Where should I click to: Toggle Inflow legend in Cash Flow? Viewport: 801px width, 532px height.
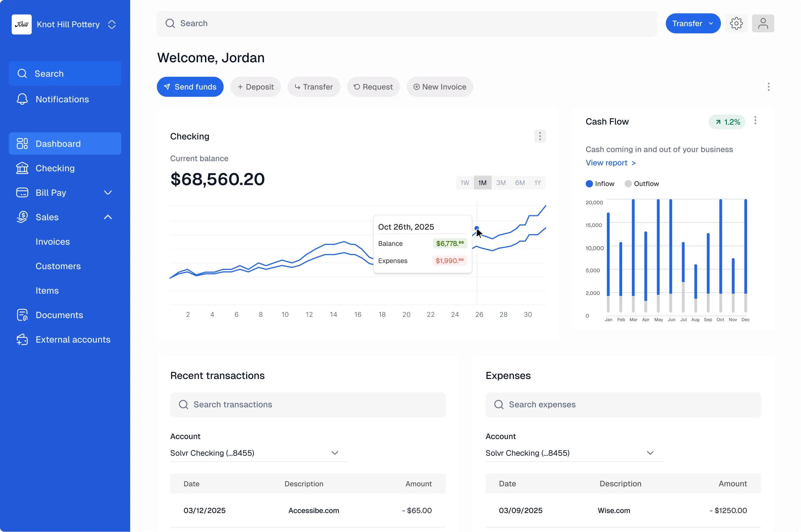pos(600,184)
